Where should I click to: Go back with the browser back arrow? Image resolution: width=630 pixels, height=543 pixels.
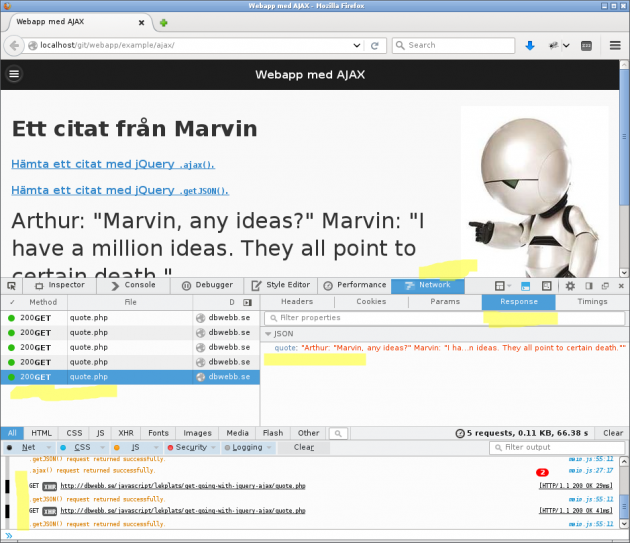click(x=14, y=45)
